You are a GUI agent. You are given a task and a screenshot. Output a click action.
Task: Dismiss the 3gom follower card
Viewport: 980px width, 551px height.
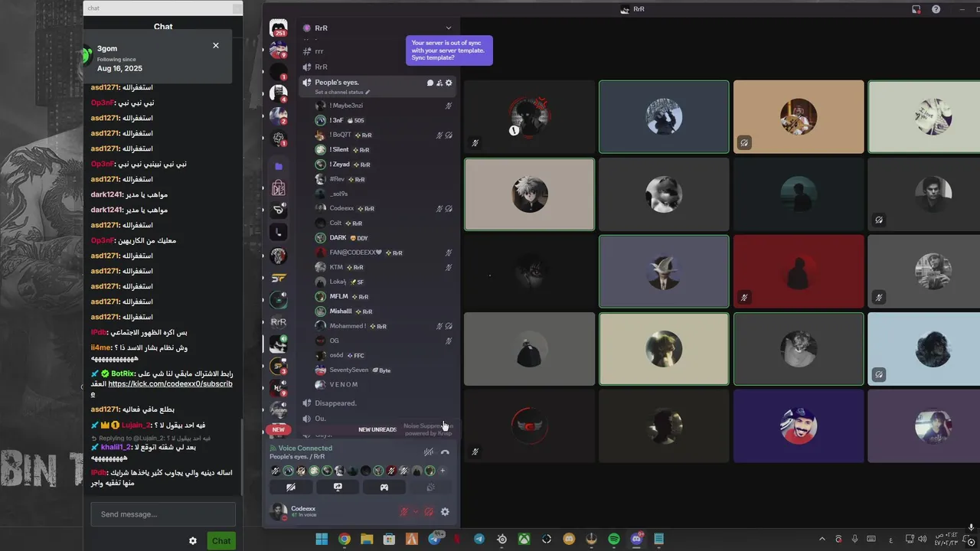click(x=216, y=45)
